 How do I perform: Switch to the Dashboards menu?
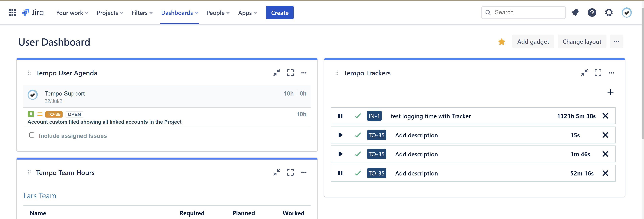179,13
